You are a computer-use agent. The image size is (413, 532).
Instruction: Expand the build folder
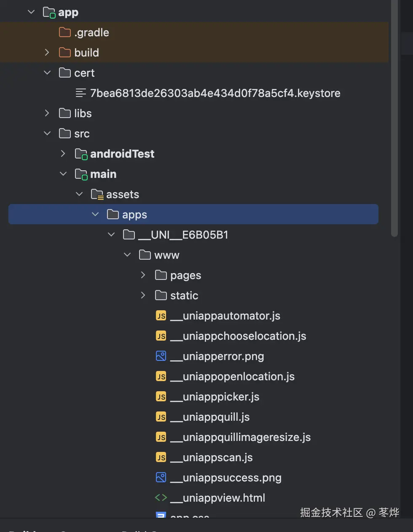47,53
